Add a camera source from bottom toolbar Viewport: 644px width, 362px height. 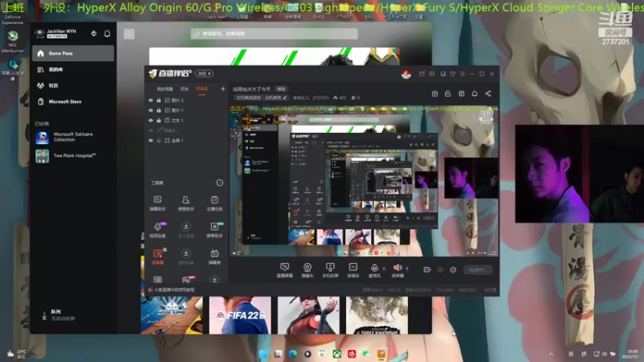[308, 270]
